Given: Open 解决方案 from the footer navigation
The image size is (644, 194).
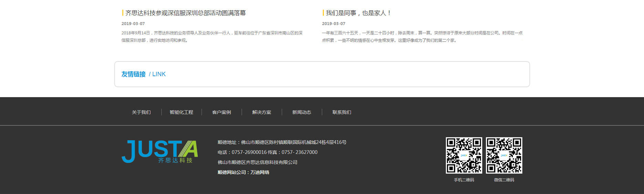Looking at the screenshot, I should [x=261, y=112].
